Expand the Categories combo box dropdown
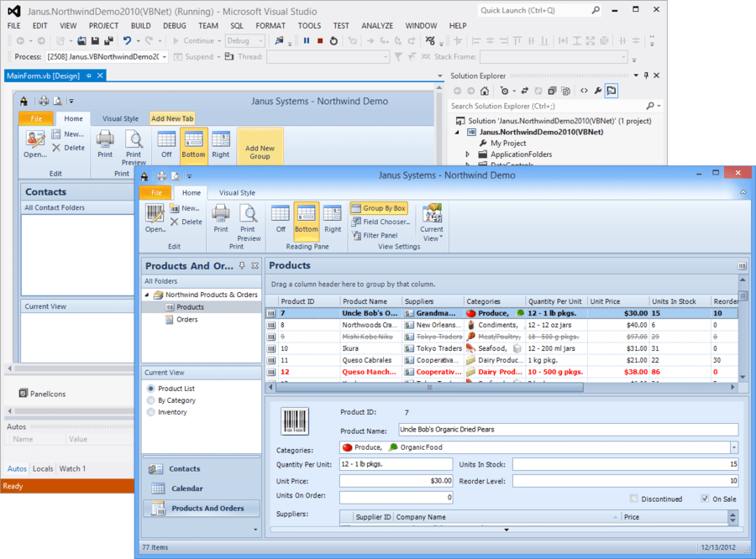The width and height of the screenshot is (756, 559). [734, 447]
